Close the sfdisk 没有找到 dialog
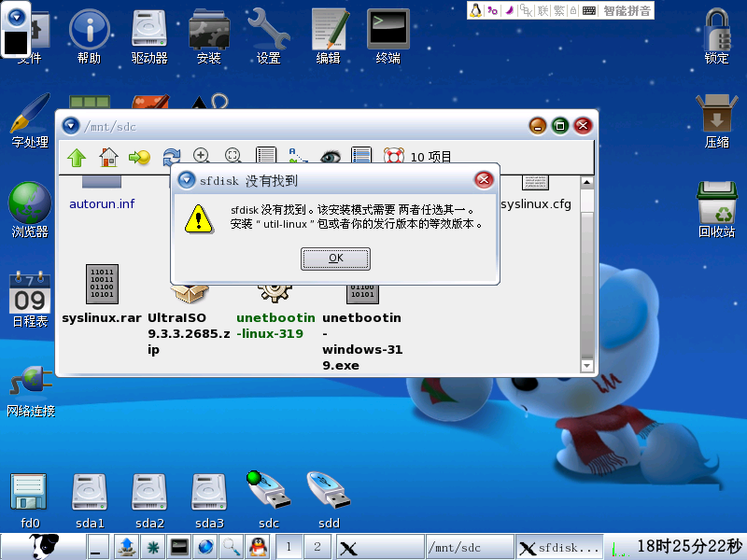 tap(484, 179)
